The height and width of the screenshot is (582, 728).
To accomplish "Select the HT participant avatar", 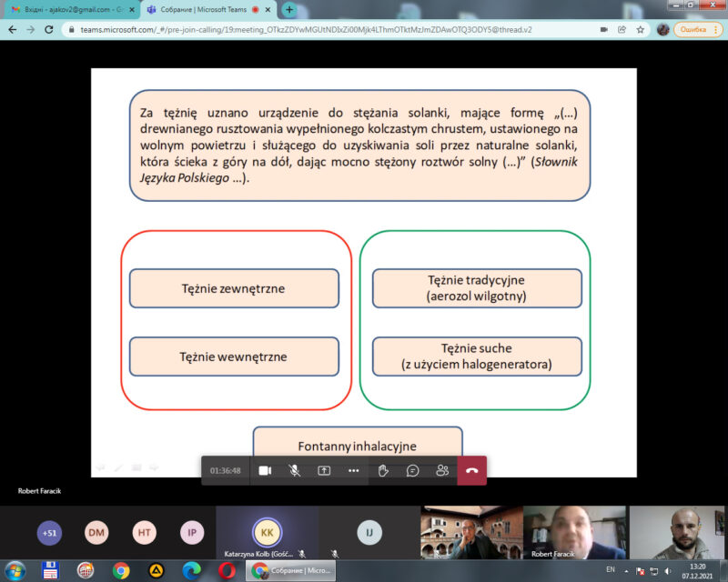I will [x=144, y=533].
